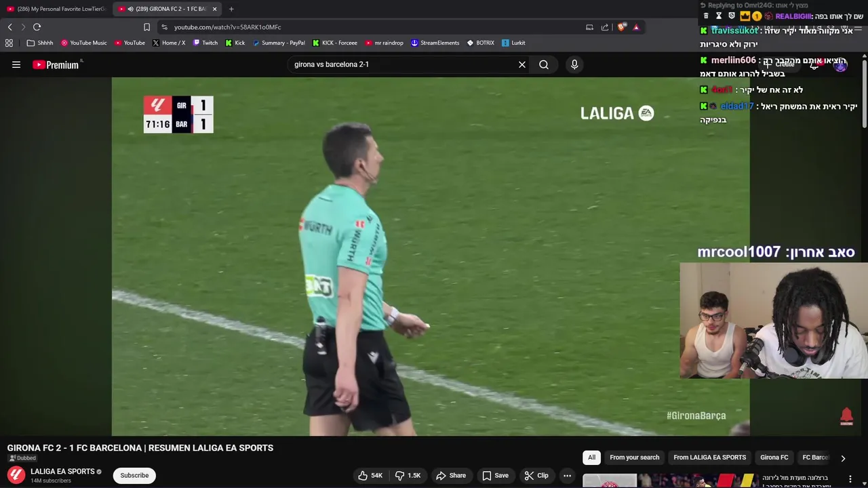Click username travissukot in chat
868x488 pixels.
(x=734, y=30)
